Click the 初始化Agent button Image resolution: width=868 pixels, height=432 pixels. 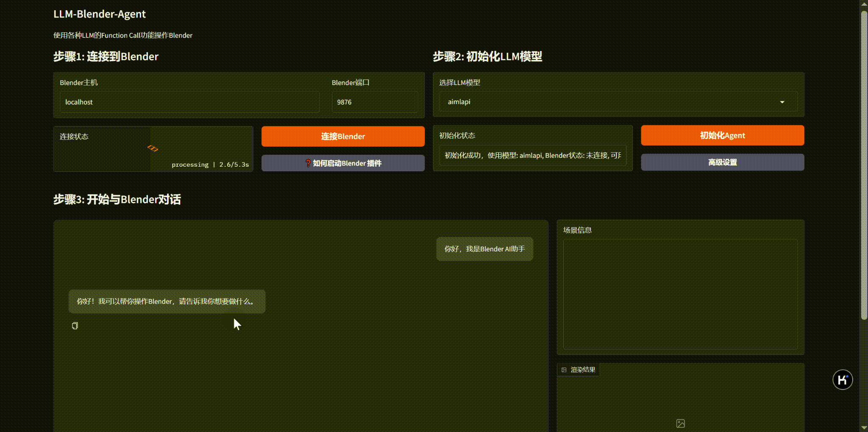pyautogui.click(x=723, y=136)
